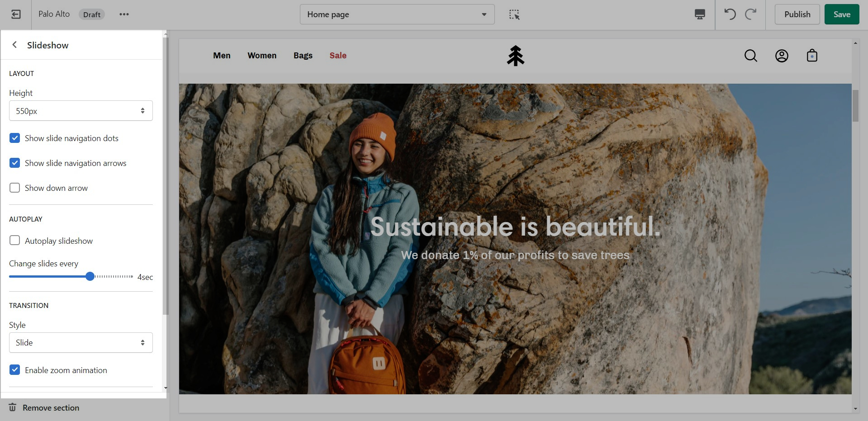Turn on Autoplay slideshow checkbox
The height and width of the screenshot is (421, 868).
point(15,241)
